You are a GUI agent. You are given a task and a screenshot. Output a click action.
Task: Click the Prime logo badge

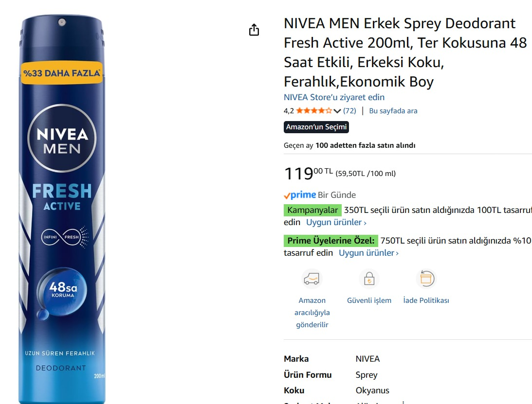tap(300, 195)
